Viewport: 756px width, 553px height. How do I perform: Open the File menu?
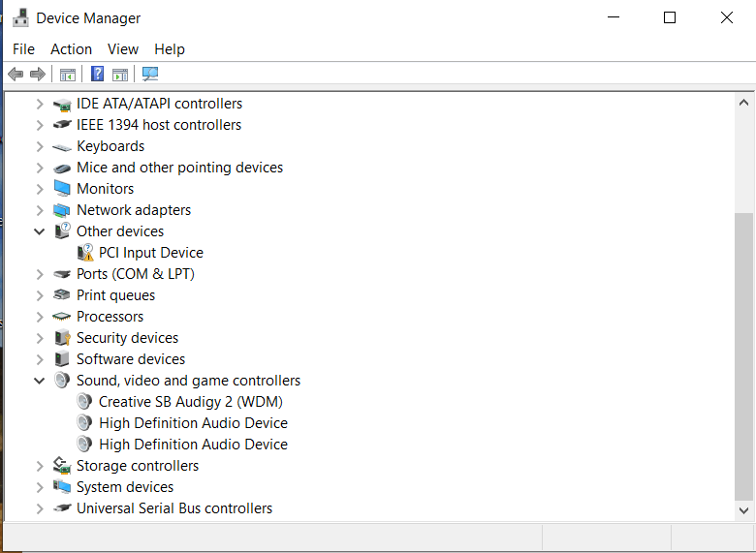[x=23, y=49]
